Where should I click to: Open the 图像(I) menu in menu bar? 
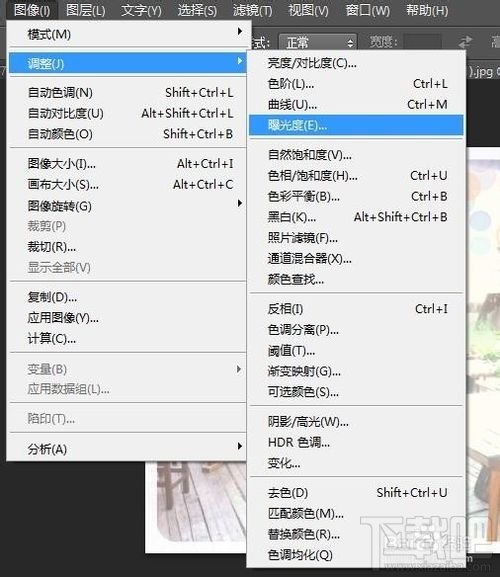point(32,10)
